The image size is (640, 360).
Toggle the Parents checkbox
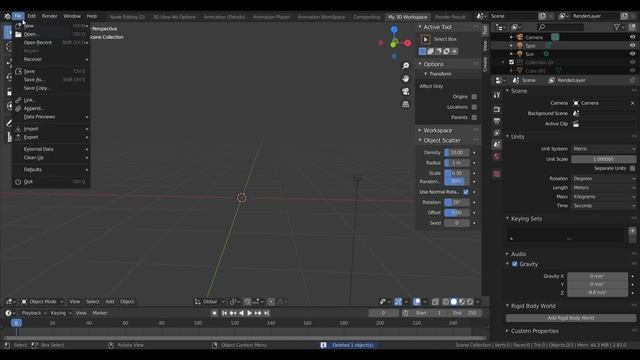tap(474, 118)
